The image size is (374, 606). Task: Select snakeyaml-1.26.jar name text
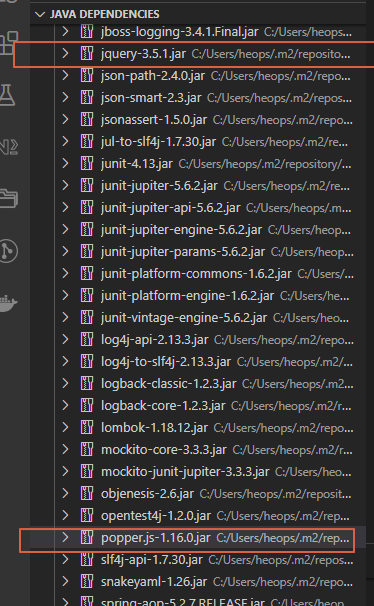(x=154, y=582)
